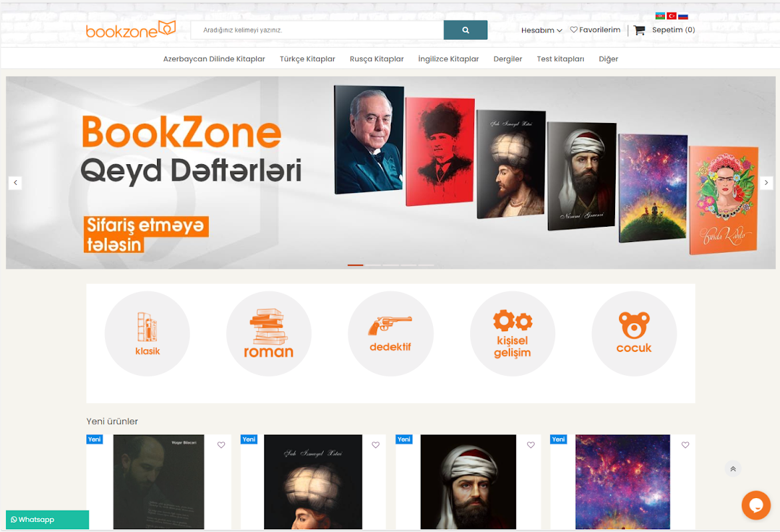Favorite the first new product with heart
The image size is (780, 532).
point(221,445)
